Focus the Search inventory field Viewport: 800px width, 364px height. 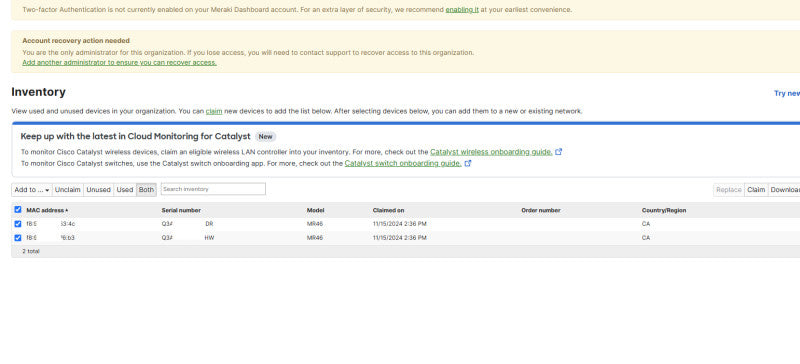click(213, 189)
